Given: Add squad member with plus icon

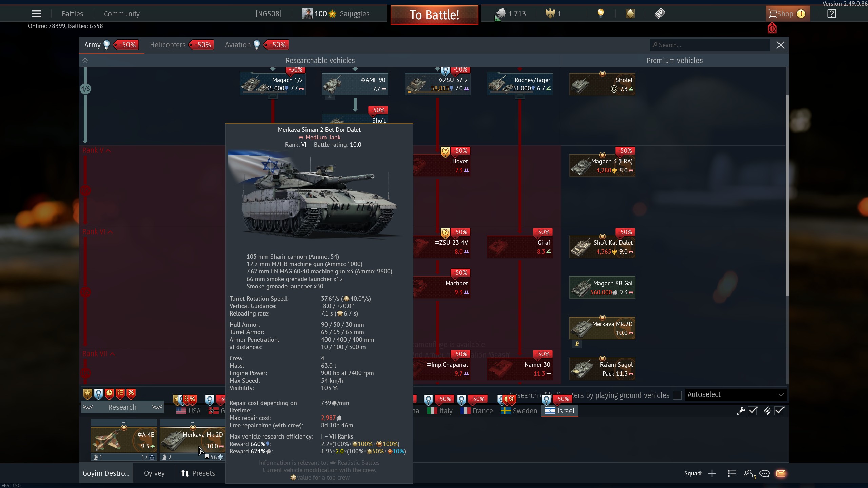Looking at the screenshot, I should (x=712, y=473).
